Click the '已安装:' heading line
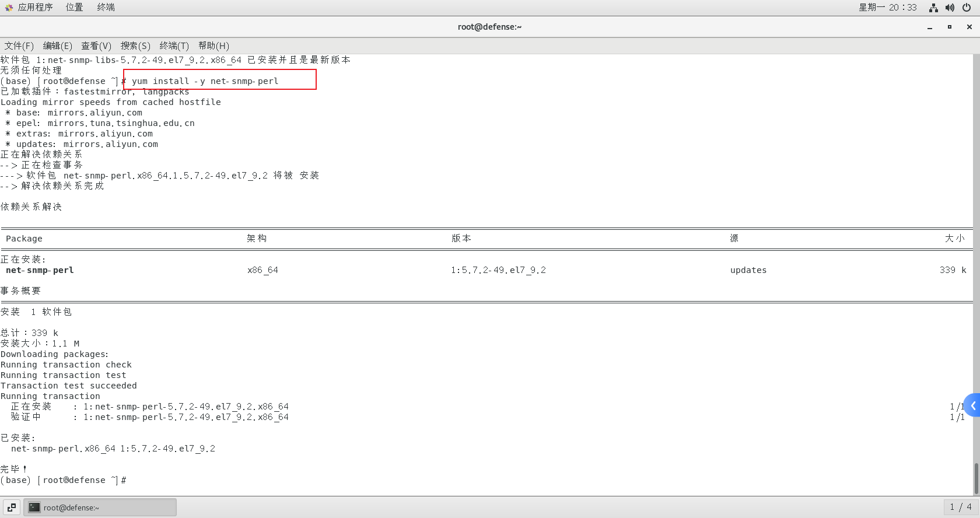Screen dimensions: 980x518 (18, 437)
